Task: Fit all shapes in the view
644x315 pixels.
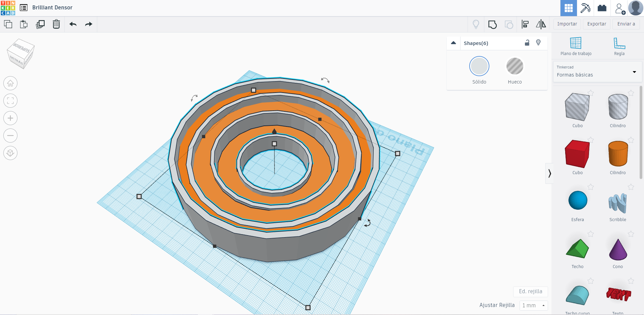Action: (10, 101)
